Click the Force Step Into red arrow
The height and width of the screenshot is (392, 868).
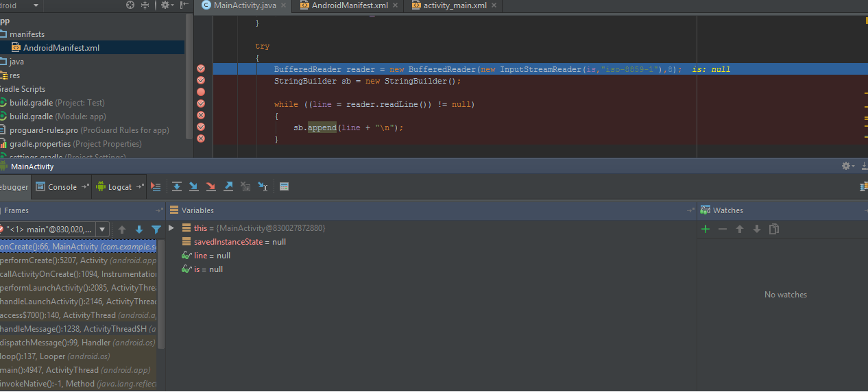[211, 186]
